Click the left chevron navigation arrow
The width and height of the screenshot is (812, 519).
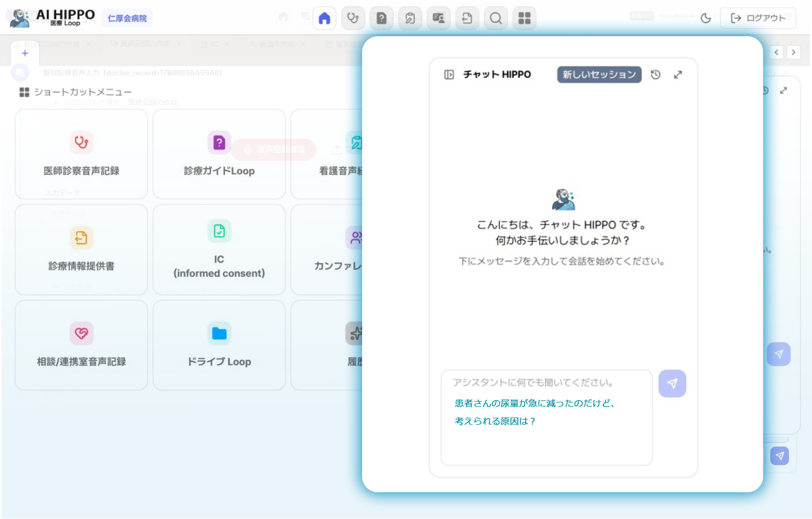(x=776, y=53)
